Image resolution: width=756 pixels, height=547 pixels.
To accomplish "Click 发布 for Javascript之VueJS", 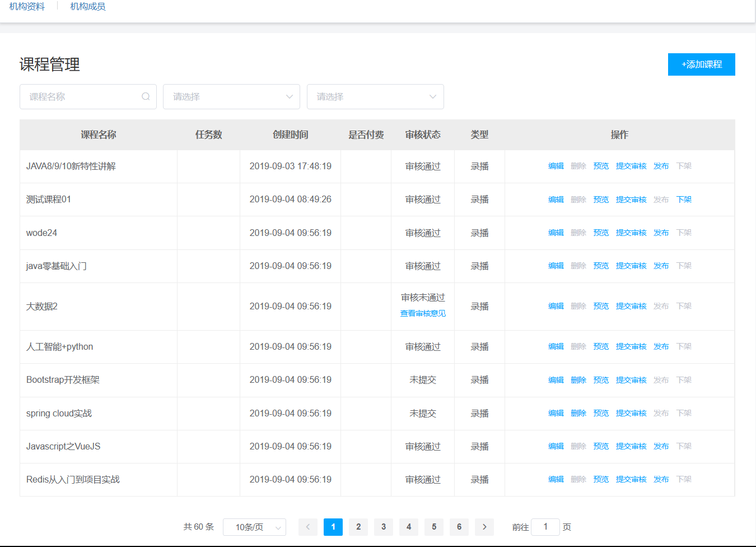I will (x=661, y=446).
